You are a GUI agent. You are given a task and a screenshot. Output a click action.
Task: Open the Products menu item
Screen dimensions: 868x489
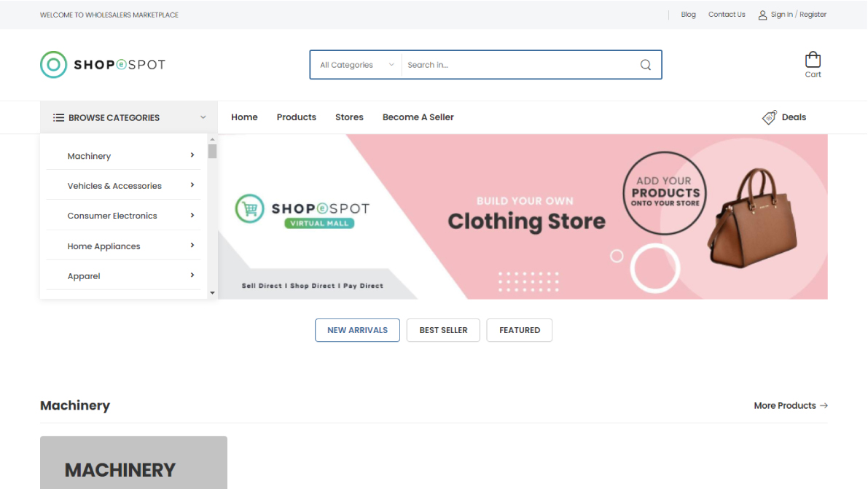pos(296,117)
